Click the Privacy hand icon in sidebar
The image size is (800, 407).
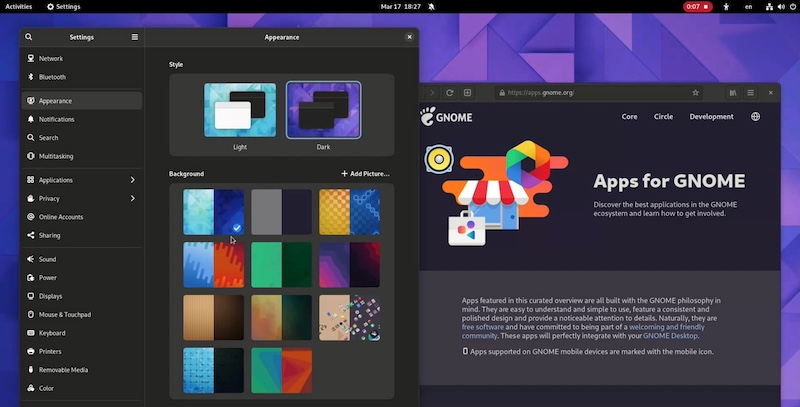pos(31,198)
